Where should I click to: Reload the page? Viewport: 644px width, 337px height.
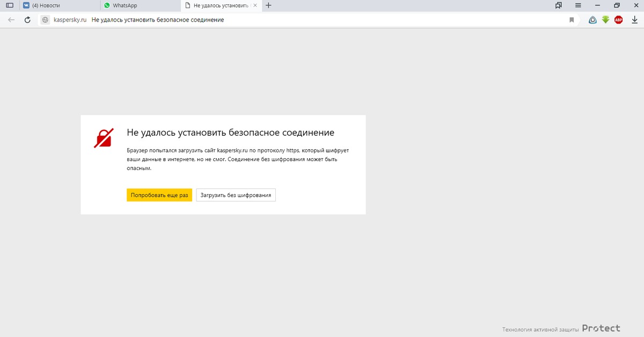pyautogui.click(x=27, y=20)
